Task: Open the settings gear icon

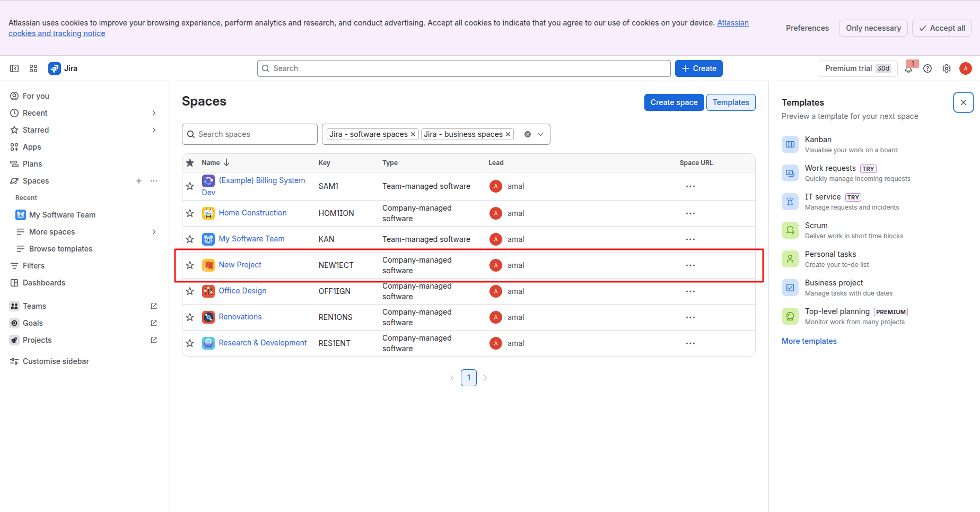Action: pos(947,68)
